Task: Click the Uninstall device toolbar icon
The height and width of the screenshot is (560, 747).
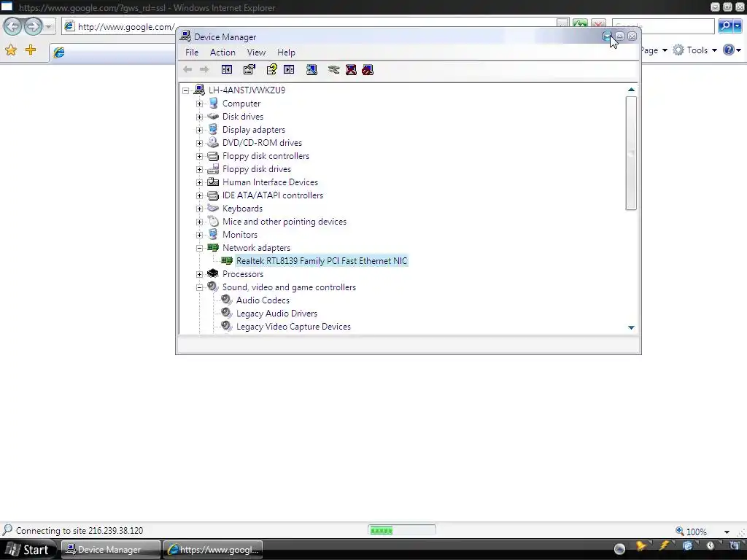Action: (x=351, y=69)
